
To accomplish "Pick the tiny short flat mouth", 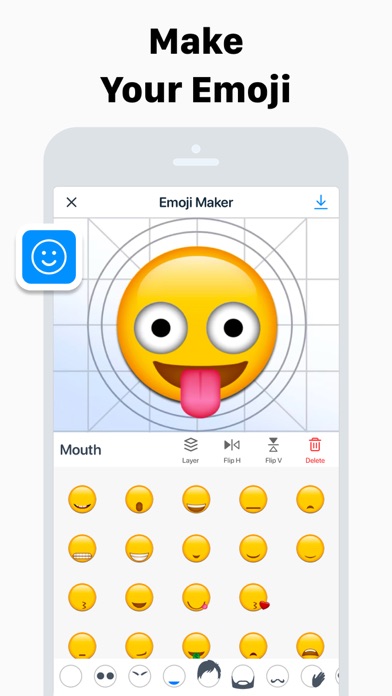I will click(x=82, y=646).
